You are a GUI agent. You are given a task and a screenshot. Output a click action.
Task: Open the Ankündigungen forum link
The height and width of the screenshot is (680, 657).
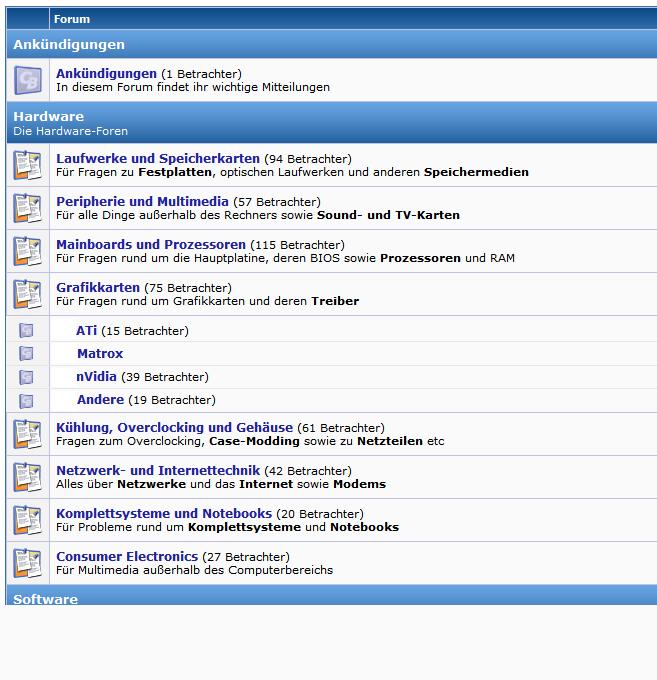(x=106, y=74)
